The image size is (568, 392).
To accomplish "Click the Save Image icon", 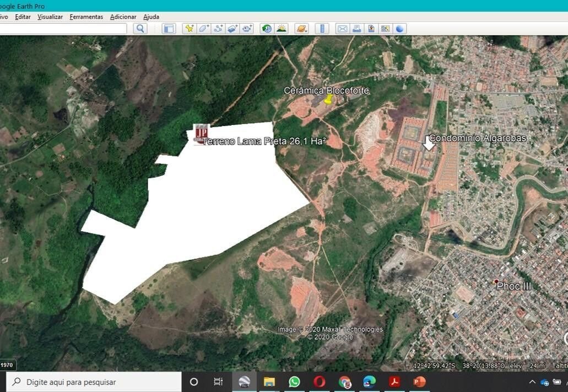I will coord(371,29).
